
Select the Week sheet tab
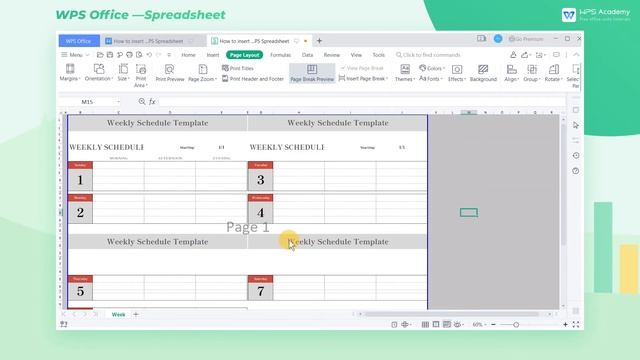pos(118,314)
